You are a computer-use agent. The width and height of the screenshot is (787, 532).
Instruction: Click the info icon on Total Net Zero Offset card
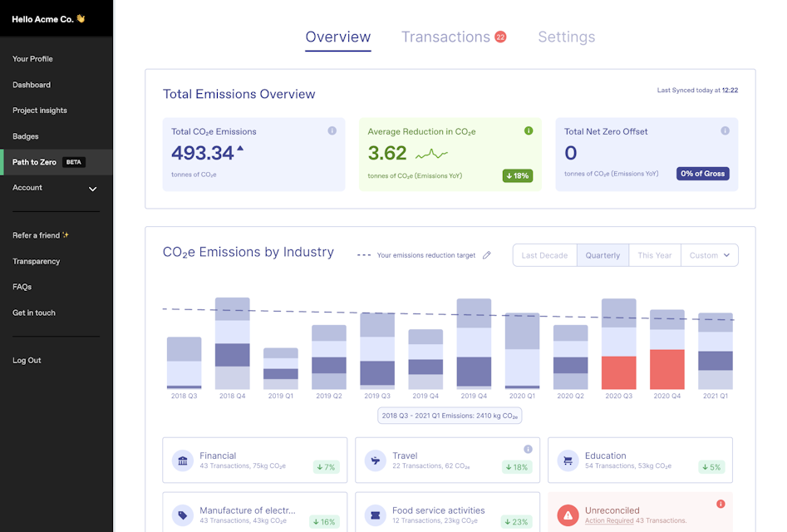pos(725,131)
